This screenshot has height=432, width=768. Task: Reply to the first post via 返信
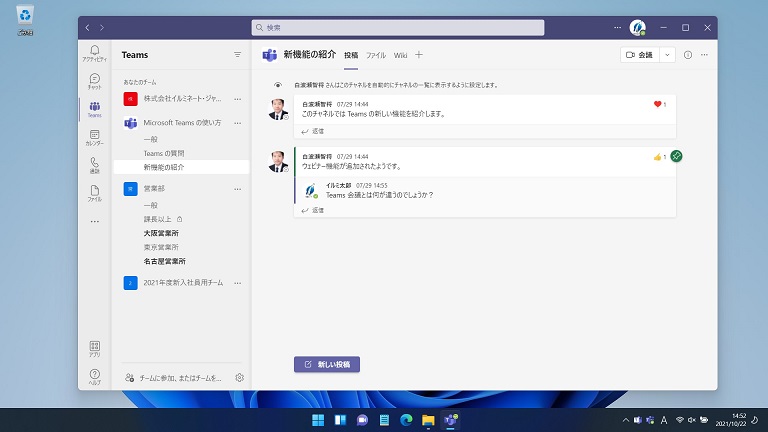313,131
